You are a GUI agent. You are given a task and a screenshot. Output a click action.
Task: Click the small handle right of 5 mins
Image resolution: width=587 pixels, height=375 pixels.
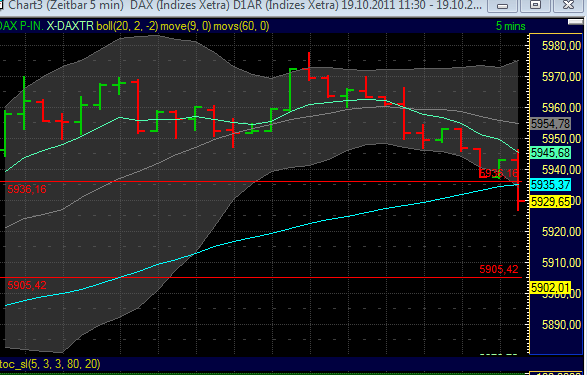[575, 22]
